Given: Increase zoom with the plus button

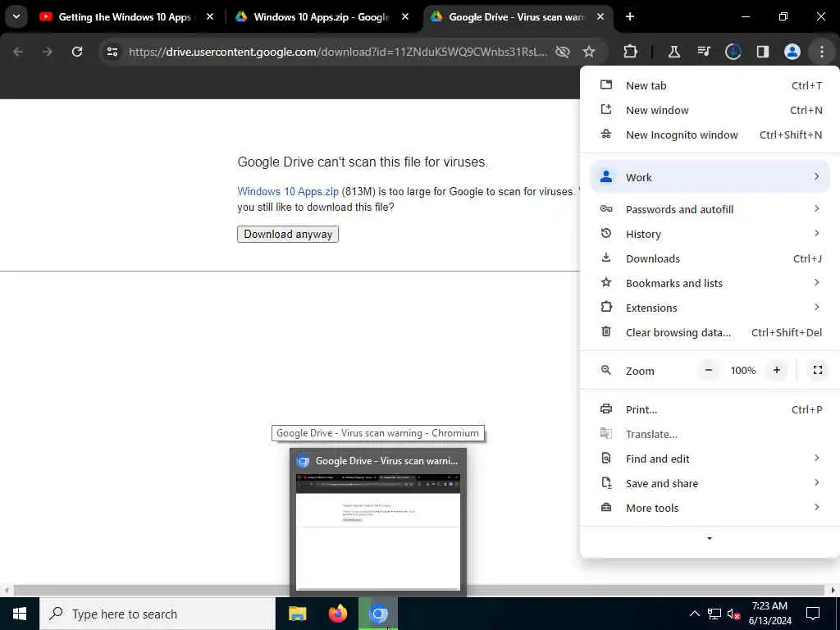Looking at the screenshot, I should 776,370.
